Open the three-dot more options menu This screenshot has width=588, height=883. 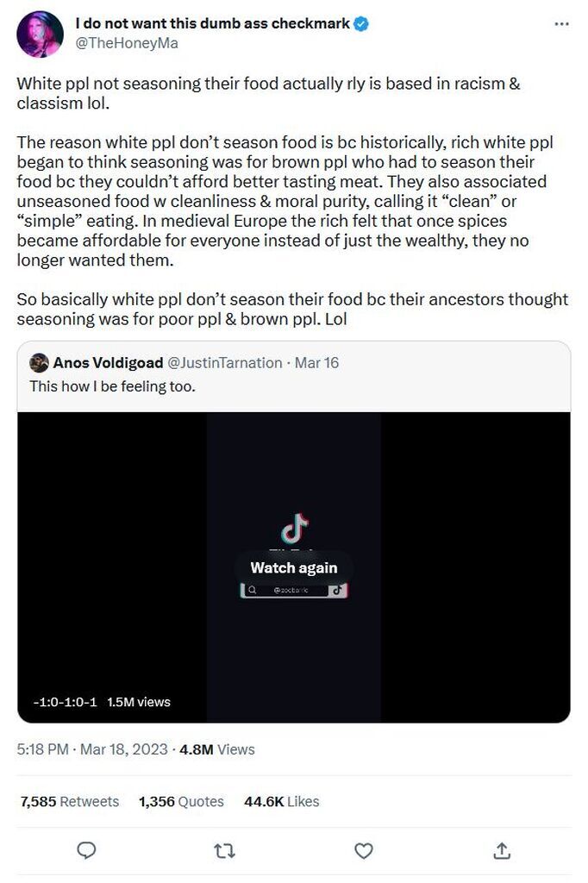coord(561,24)
